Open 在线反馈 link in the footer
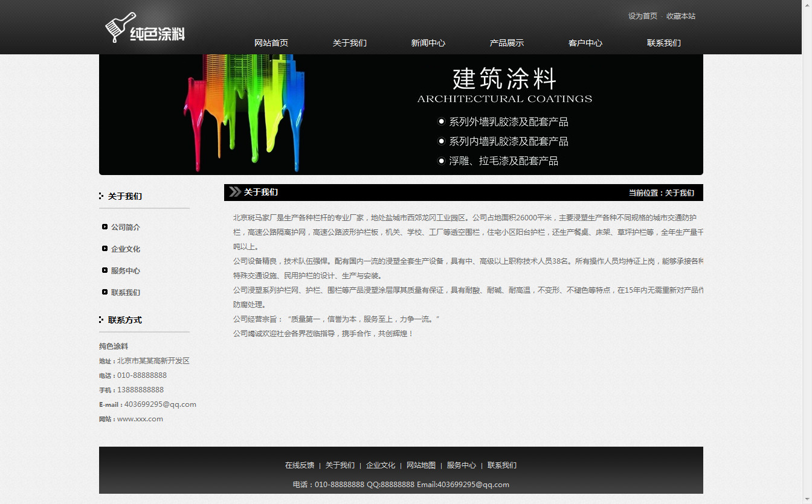812x504 pixels. click(300, 465)
